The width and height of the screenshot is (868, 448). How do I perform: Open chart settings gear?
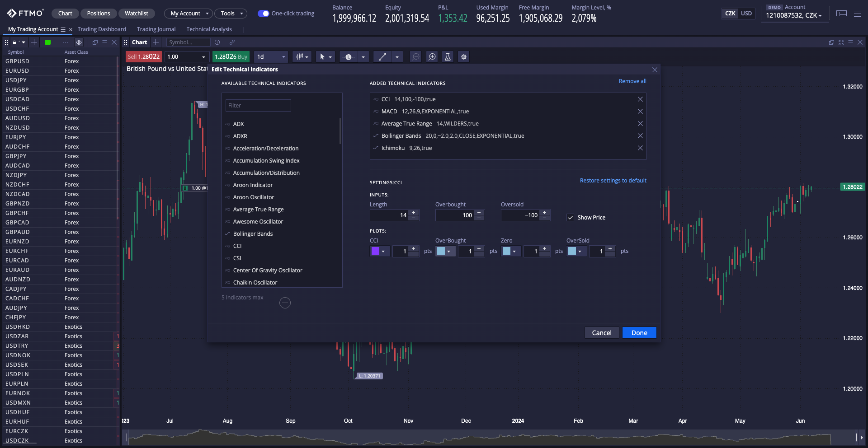[x=463, y=57]
